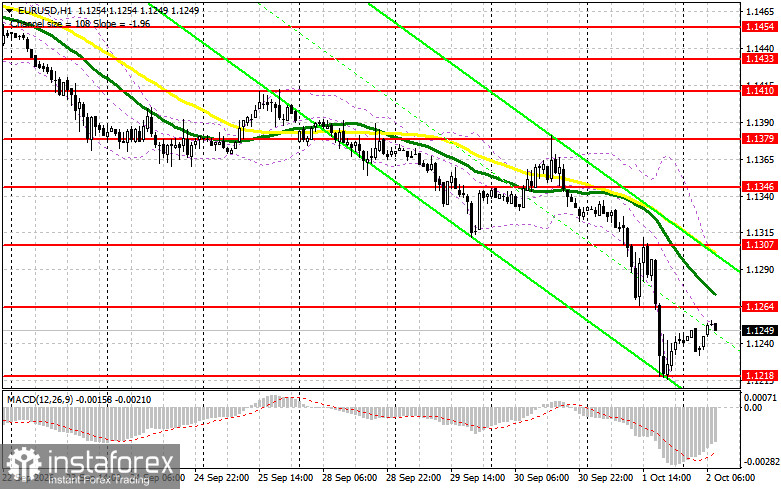Image resolution: width=781 pixels, height=489 pixels.
Task: Click the 1.1315 price scale value
Action: pyautogui.click(x=760, y=233)
